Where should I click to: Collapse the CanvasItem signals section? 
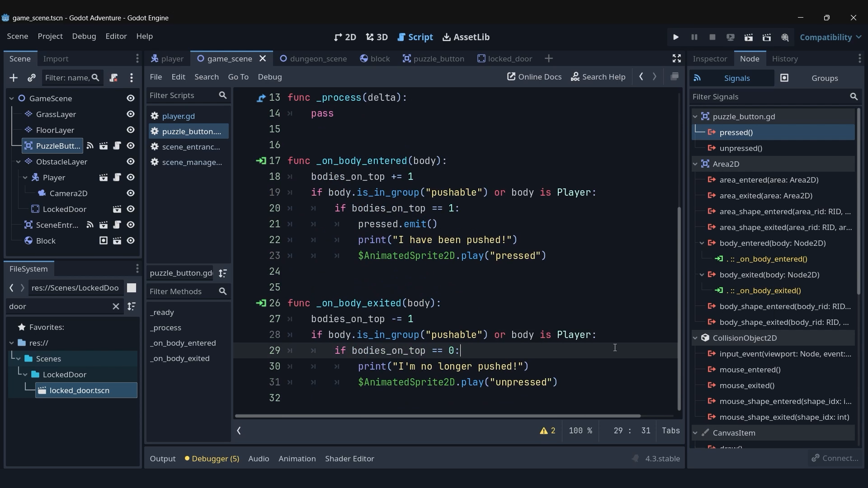[x=695, y=432]
